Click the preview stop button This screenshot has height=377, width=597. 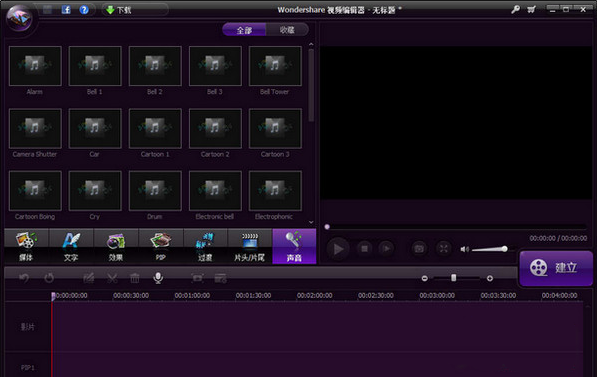[364, 249]
